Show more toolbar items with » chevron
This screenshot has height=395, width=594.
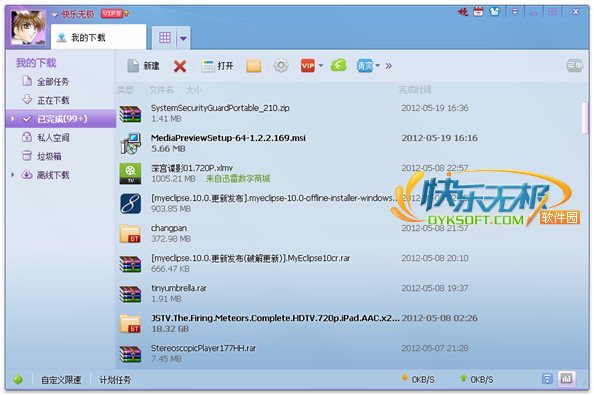point(388,66)
